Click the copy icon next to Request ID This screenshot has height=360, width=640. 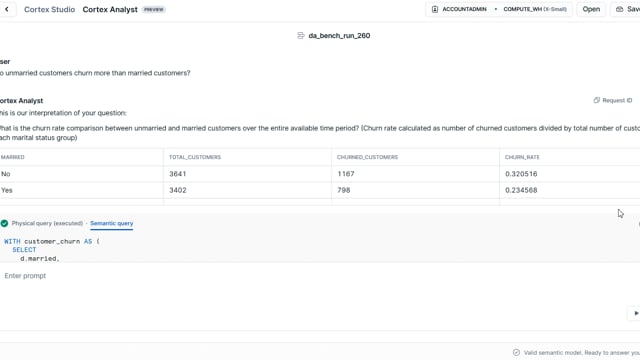coord(596,100)
